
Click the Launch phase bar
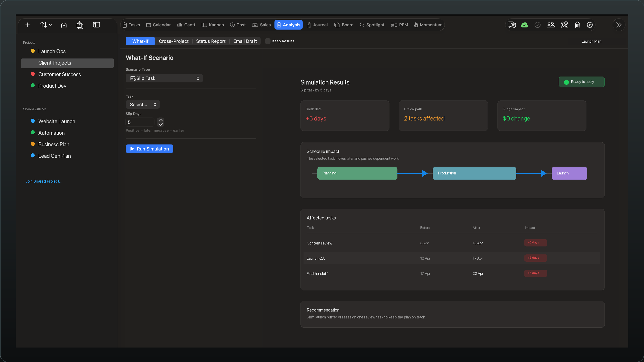pyautogui.click(x=569, y=173)
